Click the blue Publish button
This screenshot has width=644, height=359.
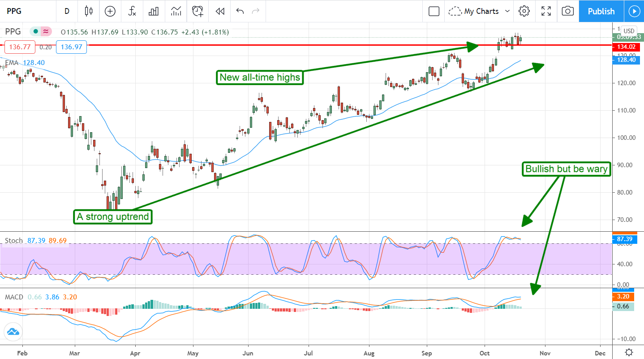[601, 11]
